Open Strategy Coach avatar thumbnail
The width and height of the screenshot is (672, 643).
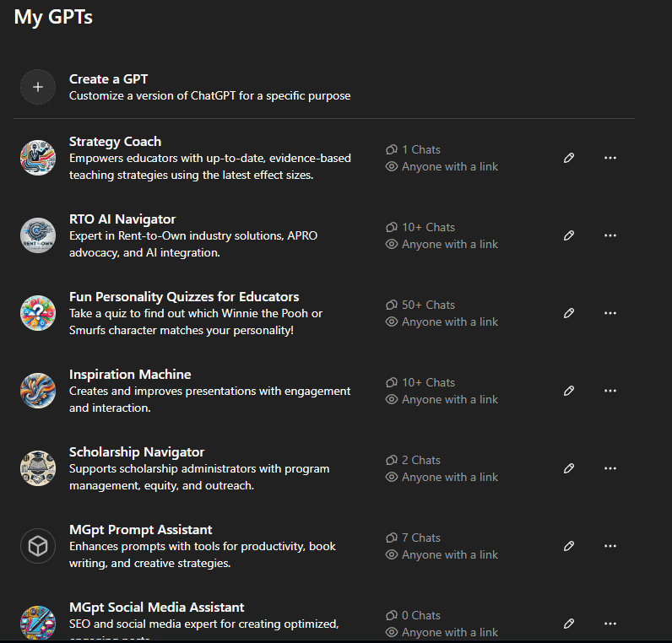point(38,158)
